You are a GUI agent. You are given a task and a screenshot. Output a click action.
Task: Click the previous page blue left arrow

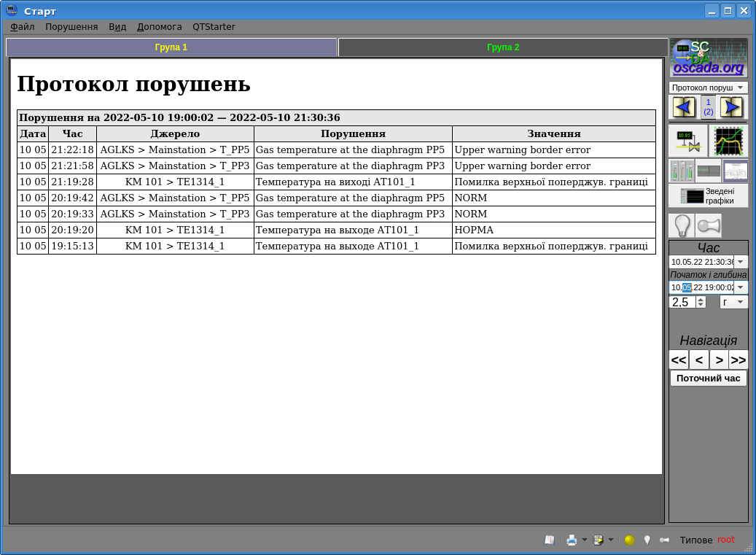tap(684, 107)
